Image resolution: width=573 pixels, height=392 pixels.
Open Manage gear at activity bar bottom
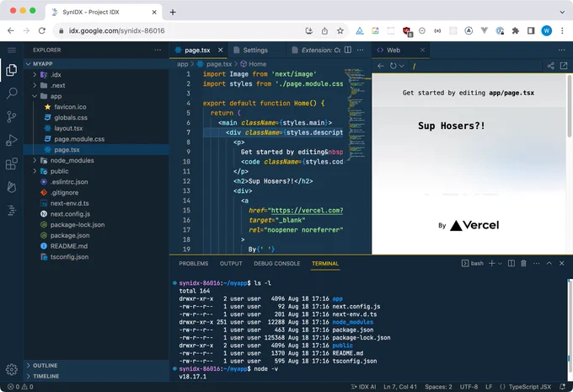pos(11,369)
